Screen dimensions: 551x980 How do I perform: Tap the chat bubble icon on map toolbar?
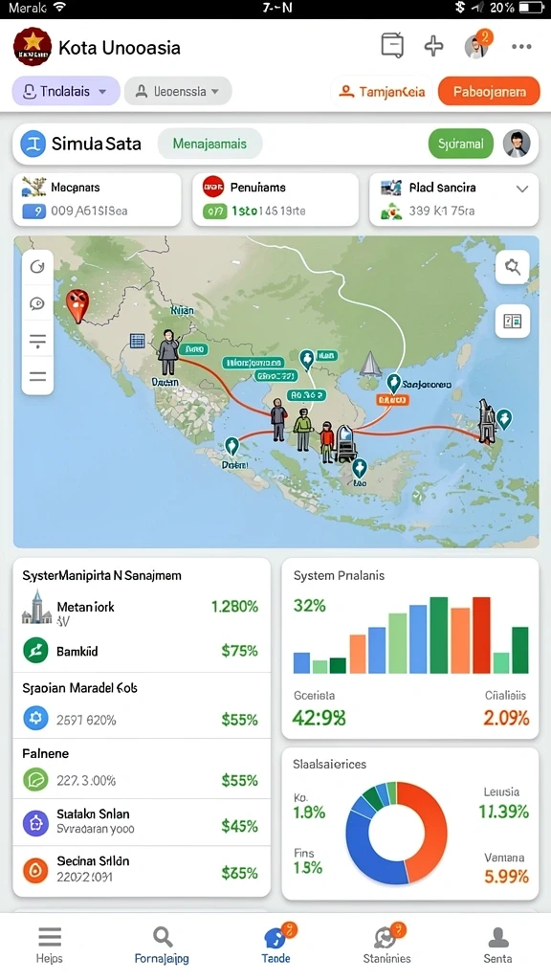(x=37, y=303)
